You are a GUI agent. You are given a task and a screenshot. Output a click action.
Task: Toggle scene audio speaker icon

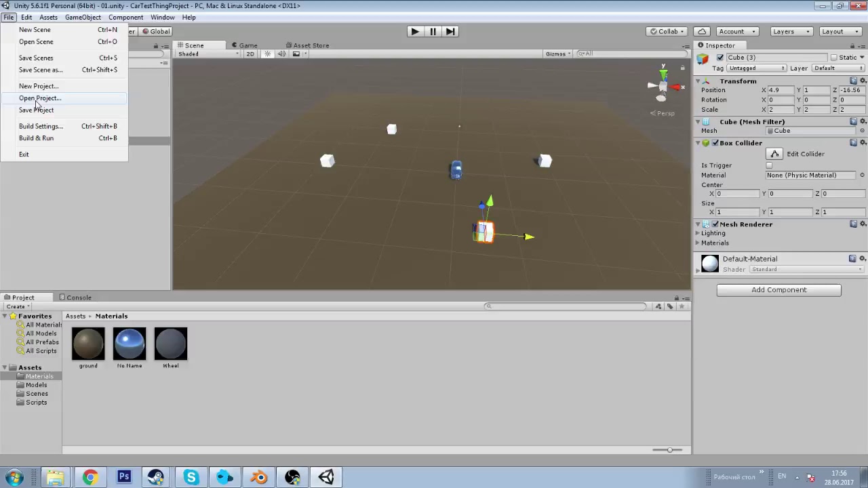click(281, 54)
